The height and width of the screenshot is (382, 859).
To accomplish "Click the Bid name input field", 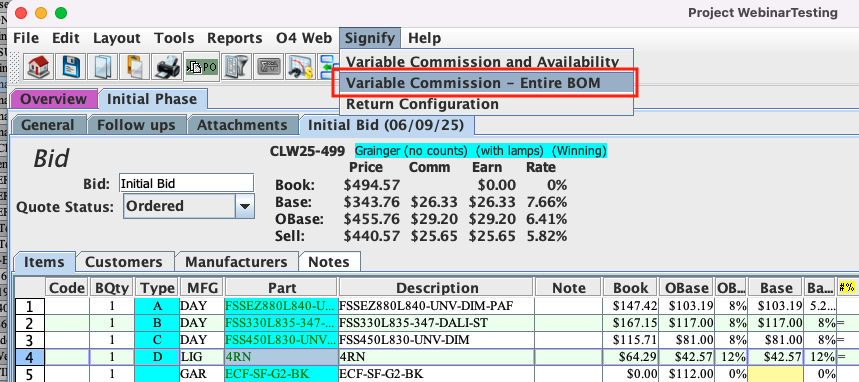I will tap(186, 184).
